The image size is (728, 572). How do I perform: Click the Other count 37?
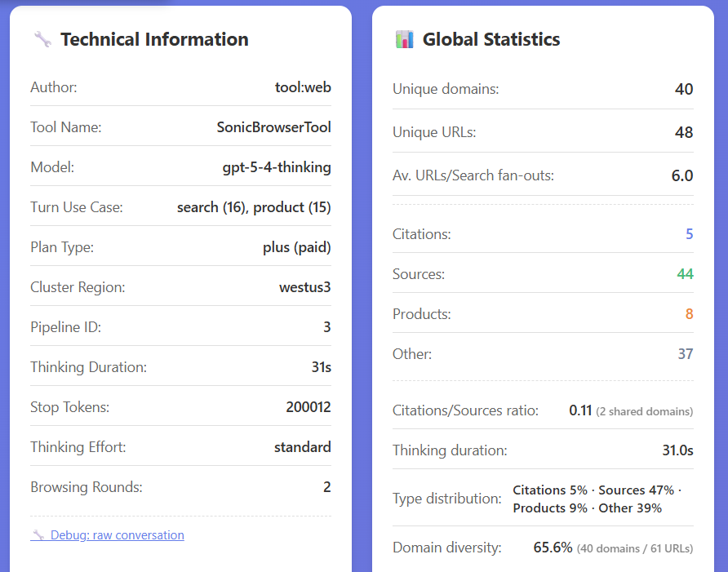685,354
